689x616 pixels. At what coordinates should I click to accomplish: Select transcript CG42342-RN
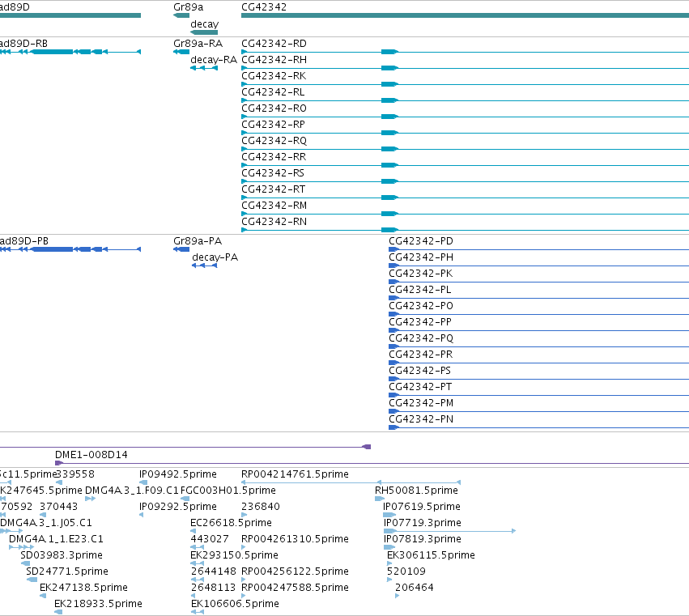click(x=274, y=222)
